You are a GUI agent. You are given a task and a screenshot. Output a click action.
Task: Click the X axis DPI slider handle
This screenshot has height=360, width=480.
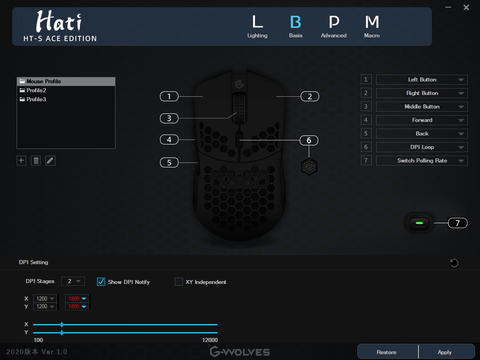tap(62, 324)
